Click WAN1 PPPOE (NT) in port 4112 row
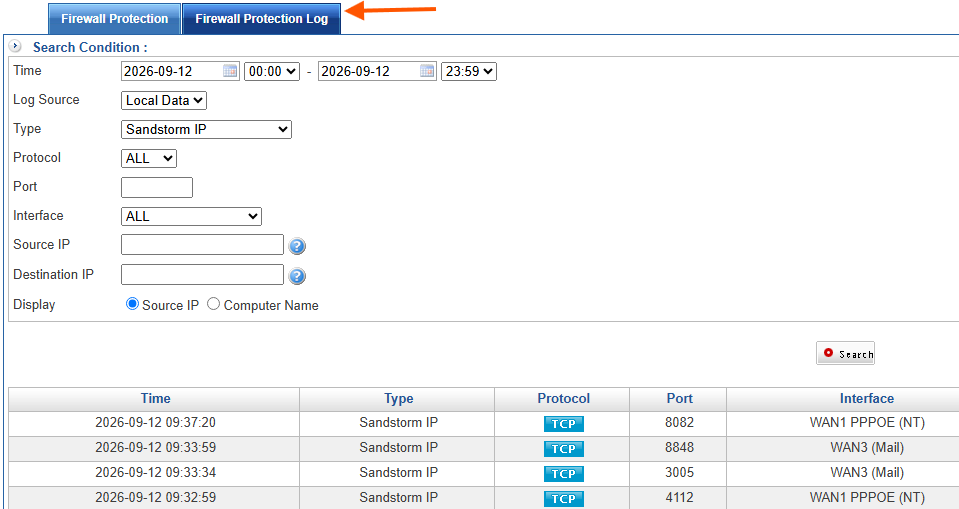The width and height of the screenshot is (959, 509). coord(867,498)
